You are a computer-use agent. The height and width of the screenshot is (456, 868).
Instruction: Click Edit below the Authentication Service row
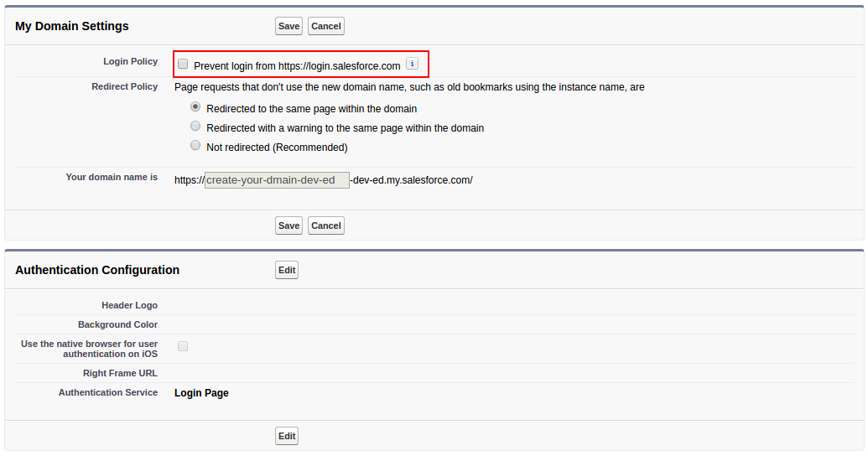[x=287, y=436]
